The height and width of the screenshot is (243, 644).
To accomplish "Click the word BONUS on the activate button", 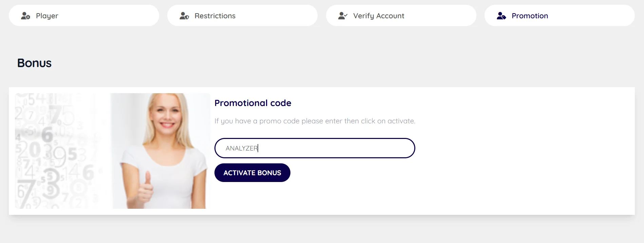I will (x=269, y=173).
